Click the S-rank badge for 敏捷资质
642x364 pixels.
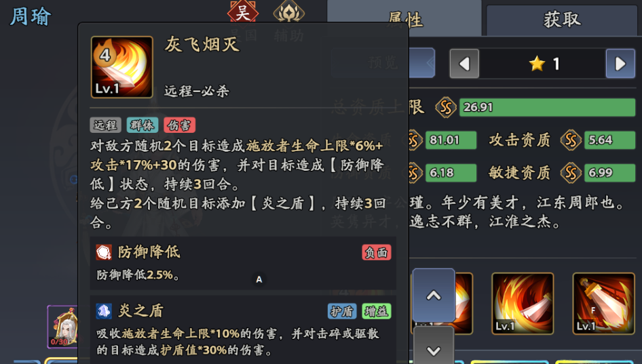571,173
